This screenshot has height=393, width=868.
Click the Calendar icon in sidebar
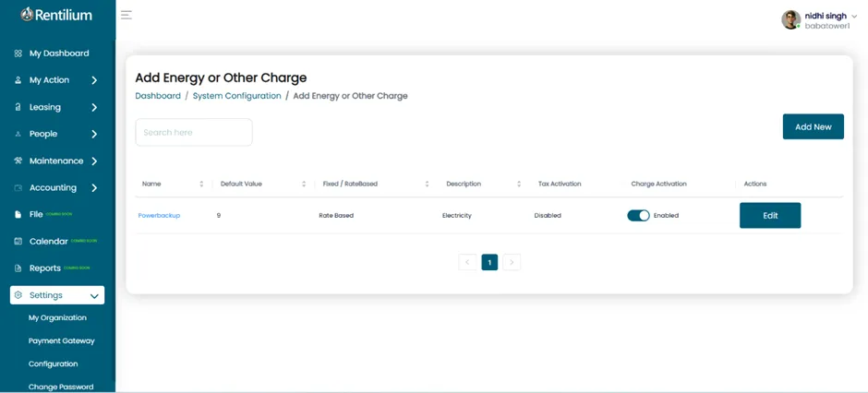pos(18,241)
